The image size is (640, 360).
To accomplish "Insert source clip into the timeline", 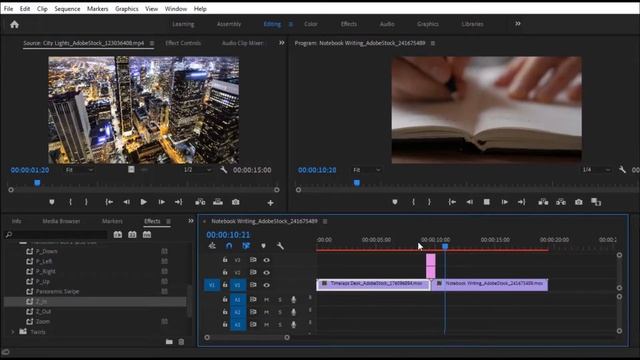I will pyautogui.click(x=200, y=202).
